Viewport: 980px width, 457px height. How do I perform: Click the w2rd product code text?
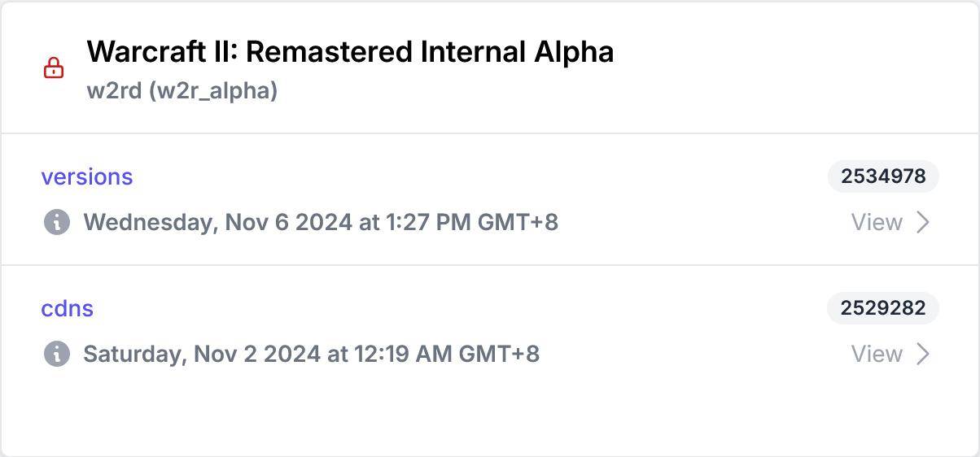pyautogui.click(x=115, y=90)
